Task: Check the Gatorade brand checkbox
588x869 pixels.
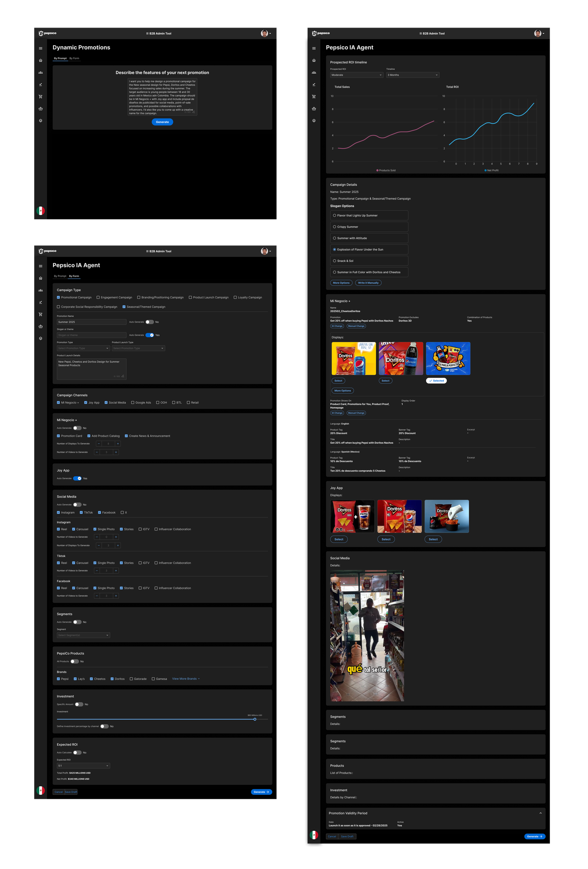Action: (131, 679)
